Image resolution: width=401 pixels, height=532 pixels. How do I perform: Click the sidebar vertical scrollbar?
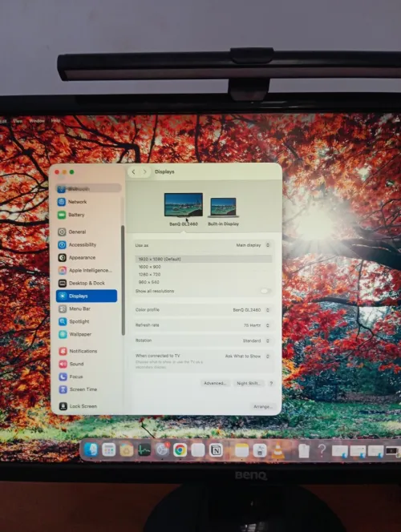(x=123, y=280)
